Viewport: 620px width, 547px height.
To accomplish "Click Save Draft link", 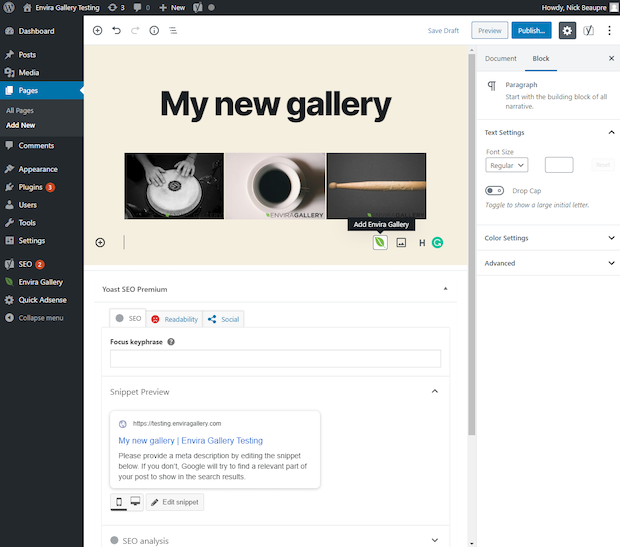I will [443, 30].
